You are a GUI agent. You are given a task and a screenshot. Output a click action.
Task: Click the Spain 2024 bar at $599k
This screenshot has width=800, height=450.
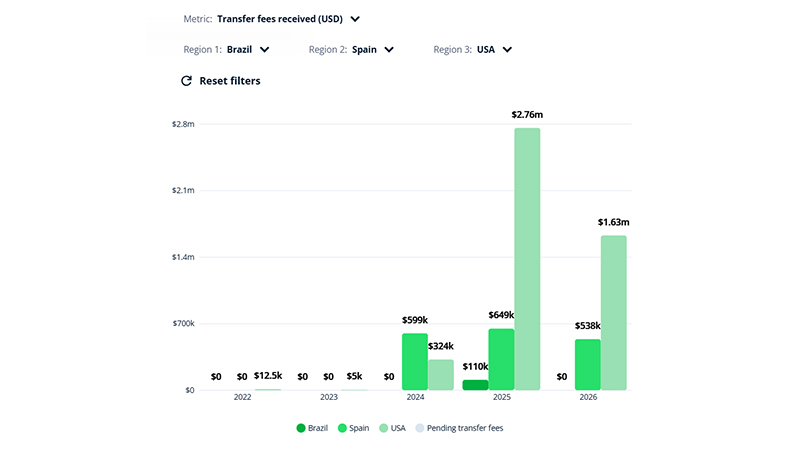[415, 361]
